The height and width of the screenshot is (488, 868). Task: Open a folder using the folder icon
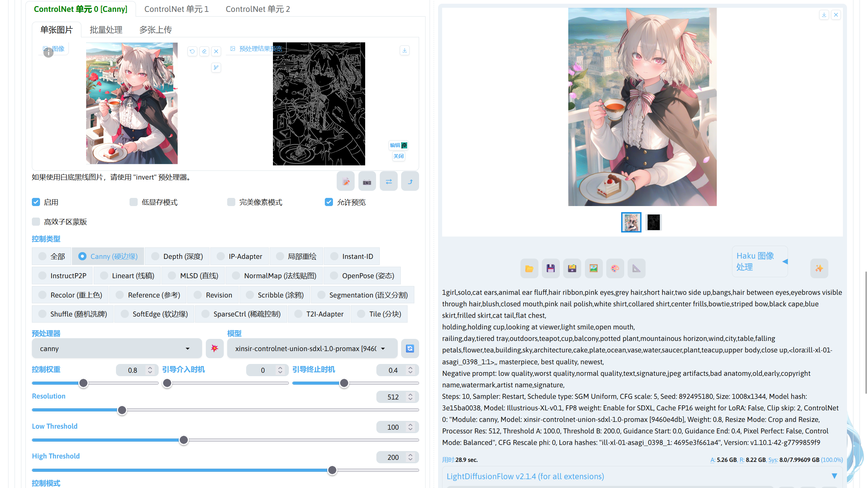(529, 268)
